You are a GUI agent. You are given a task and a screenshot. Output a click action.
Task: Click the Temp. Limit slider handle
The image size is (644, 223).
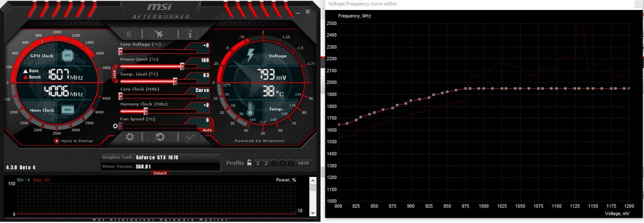tap(175, 81)
